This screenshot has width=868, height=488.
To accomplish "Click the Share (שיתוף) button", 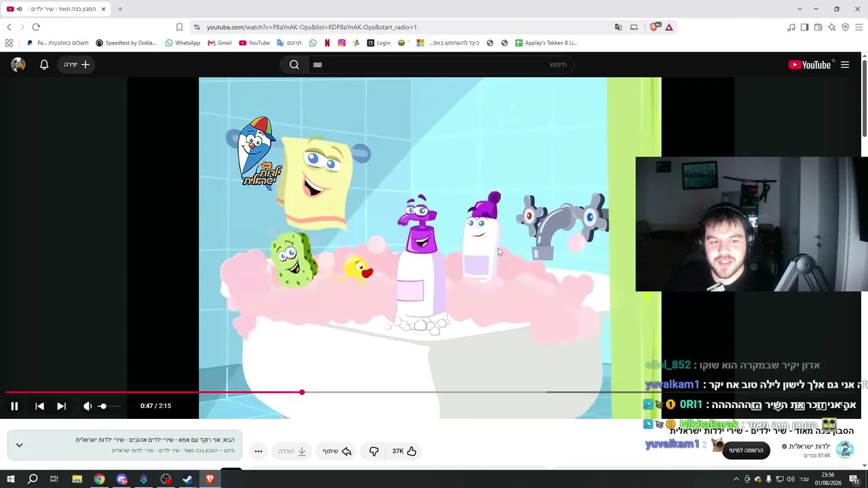I will (x=338, y=451).
